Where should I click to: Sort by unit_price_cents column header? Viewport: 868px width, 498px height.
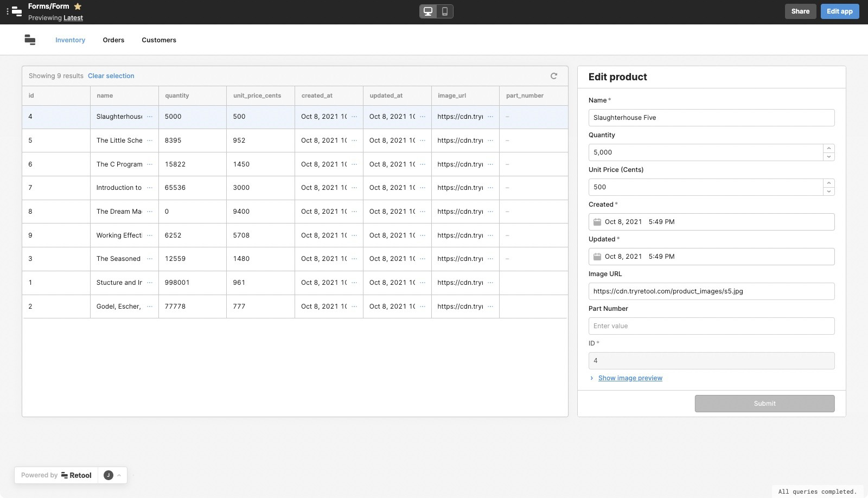tap(260, 95)
